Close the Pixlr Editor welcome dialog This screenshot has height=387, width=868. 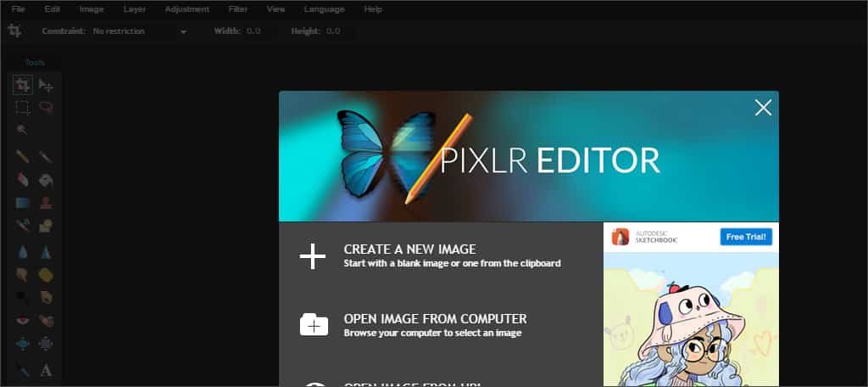(763, 107)
